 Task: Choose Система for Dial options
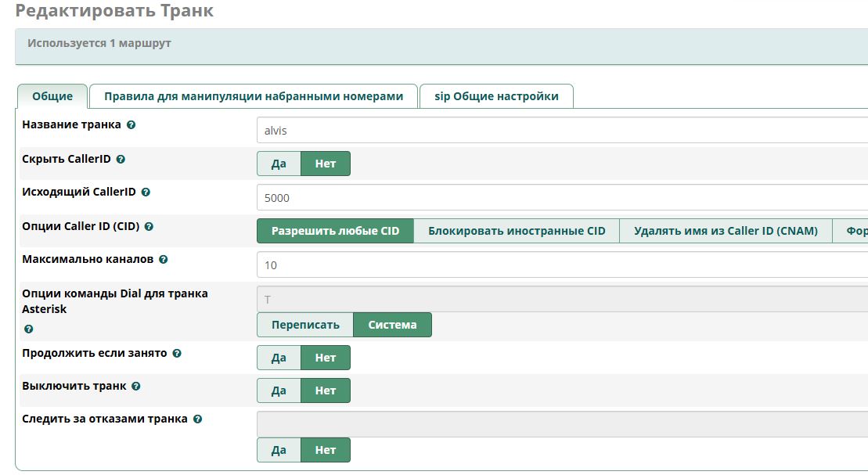[392, 325]
